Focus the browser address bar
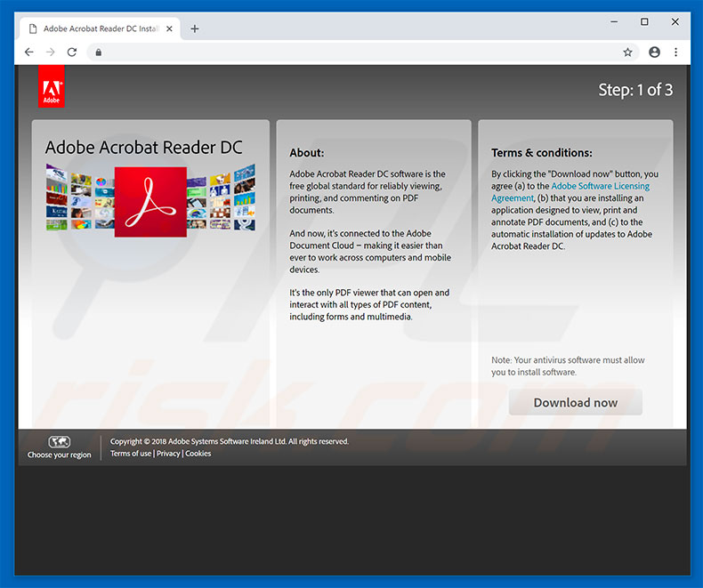 click(x=356, y=52)
